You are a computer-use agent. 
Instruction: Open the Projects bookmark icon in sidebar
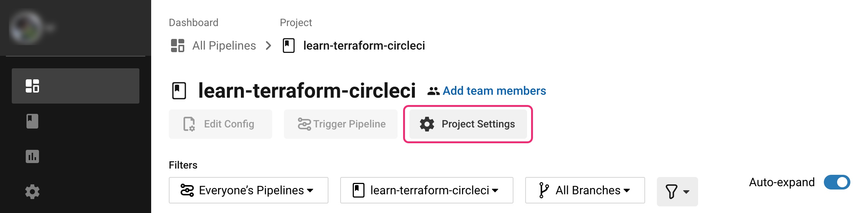32,121
